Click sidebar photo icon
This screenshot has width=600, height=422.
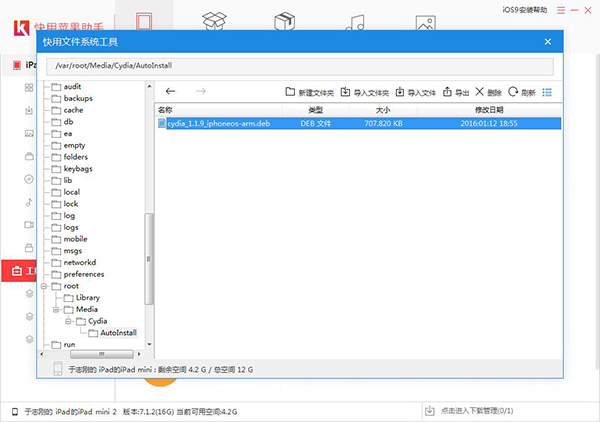click(x=29, y=134)
